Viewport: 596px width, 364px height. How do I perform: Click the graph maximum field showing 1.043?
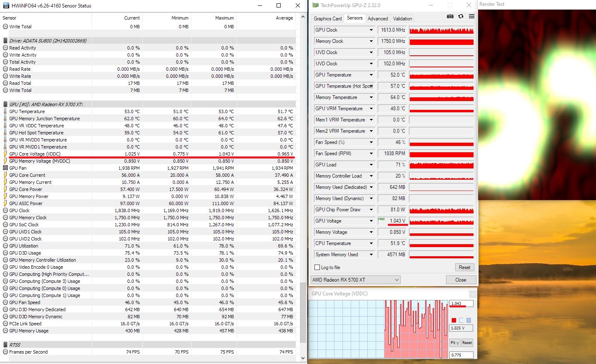(461, 304)
